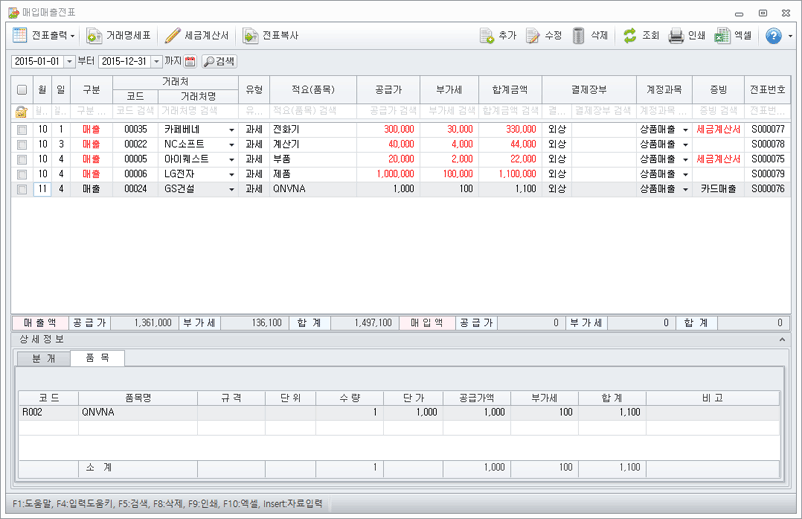Check the checkbox for the GS건설 row
802x519 pixels.
pyautogui.click(x=22, y=189)
